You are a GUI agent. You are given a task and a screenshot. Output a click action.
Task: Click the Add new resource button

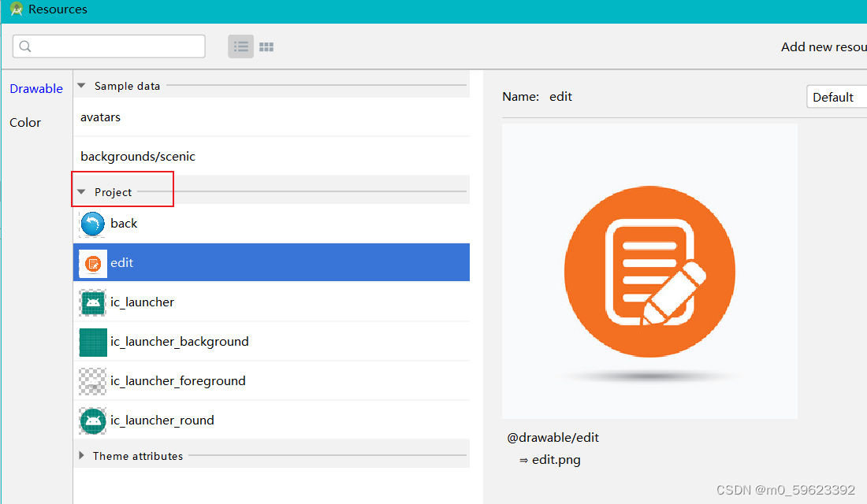pyautogui.click(x=823, y=46)
